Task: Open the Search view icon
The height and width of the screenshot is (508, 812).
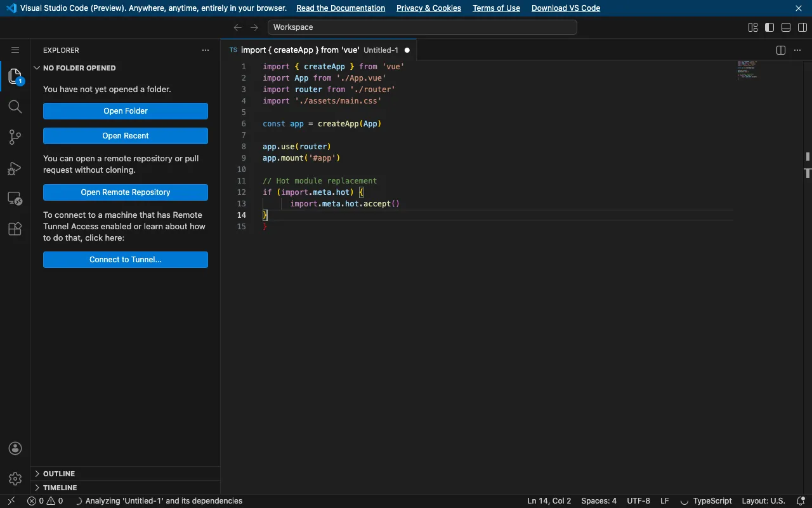Action: [x=15, y=107]
